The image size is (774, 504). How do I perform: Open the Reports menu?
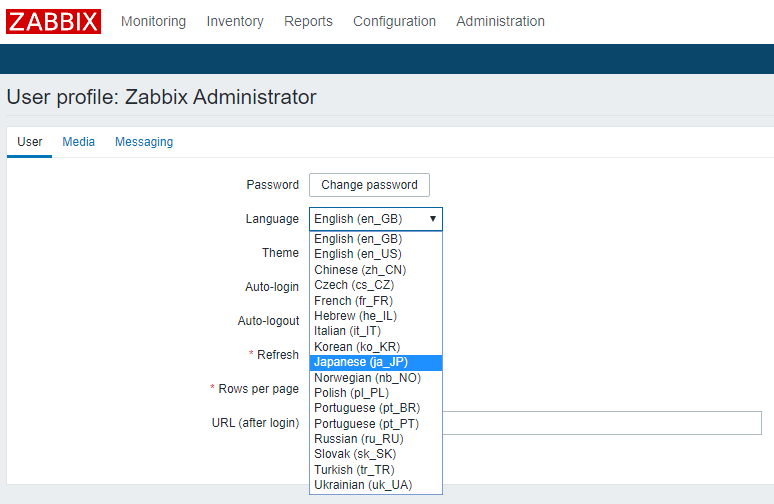coord(308,21)
